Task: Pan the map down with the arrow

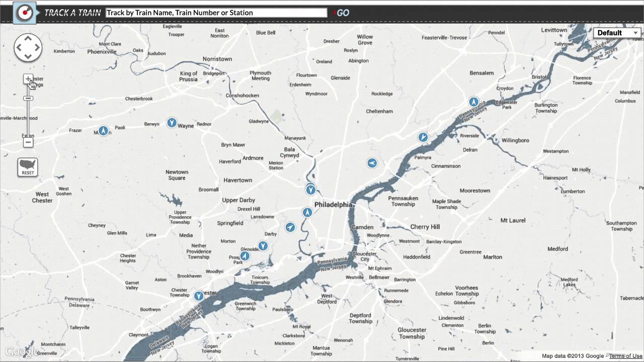Action: click(28, 57)
